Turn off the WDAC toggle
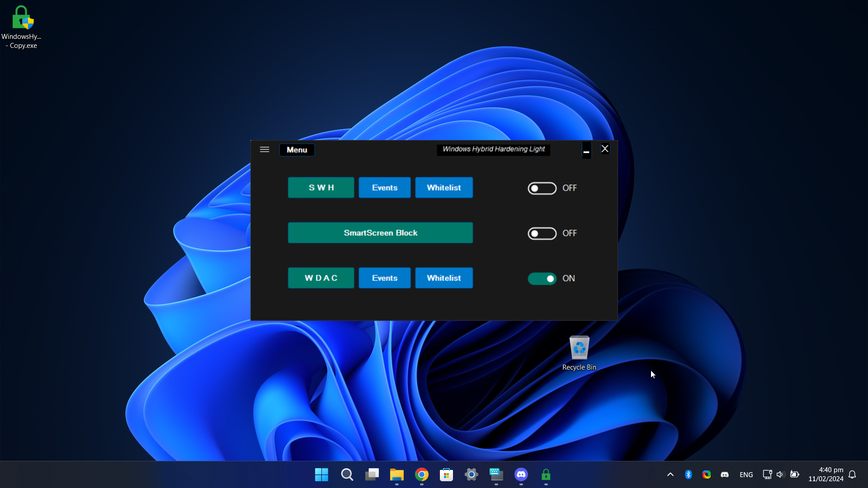 pyautogui.click(x=542, y=278)
